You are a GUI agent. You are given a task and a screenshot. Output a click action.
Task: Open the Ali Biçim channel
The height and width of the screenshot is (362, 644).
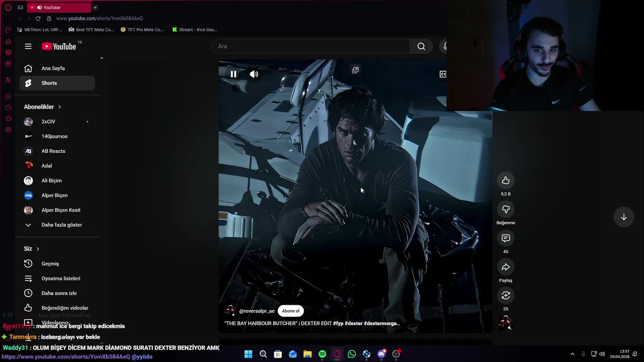click(57, 180)
